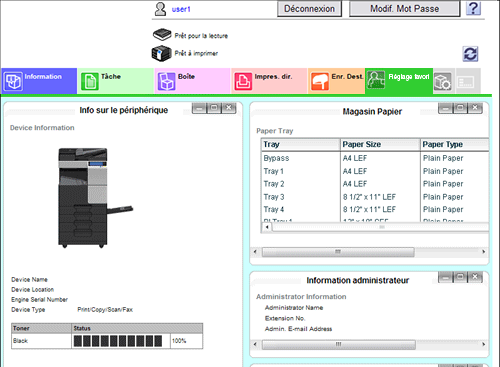Open the Boîte tab
This screenshot has height=367, width=500.
tap(192, 81)
